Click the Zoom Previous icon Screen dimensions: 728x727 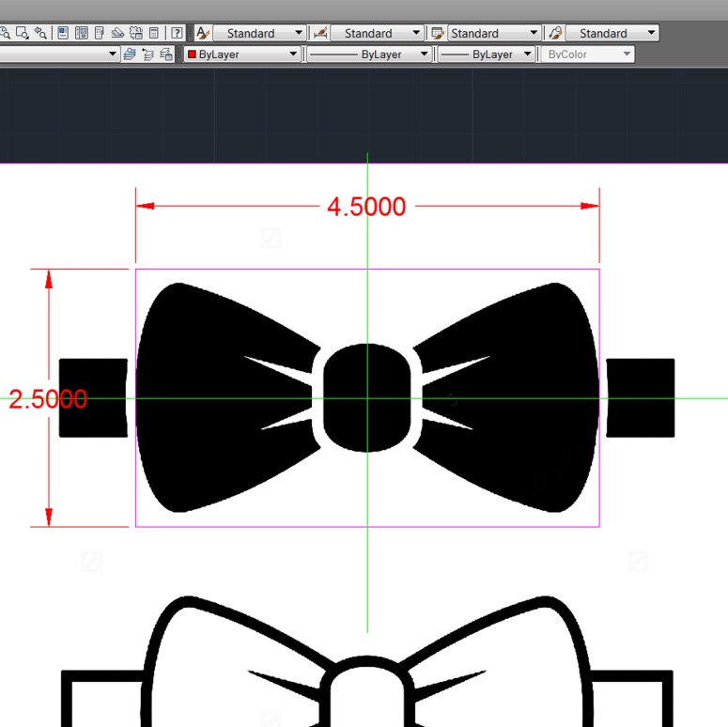[40, 33]
